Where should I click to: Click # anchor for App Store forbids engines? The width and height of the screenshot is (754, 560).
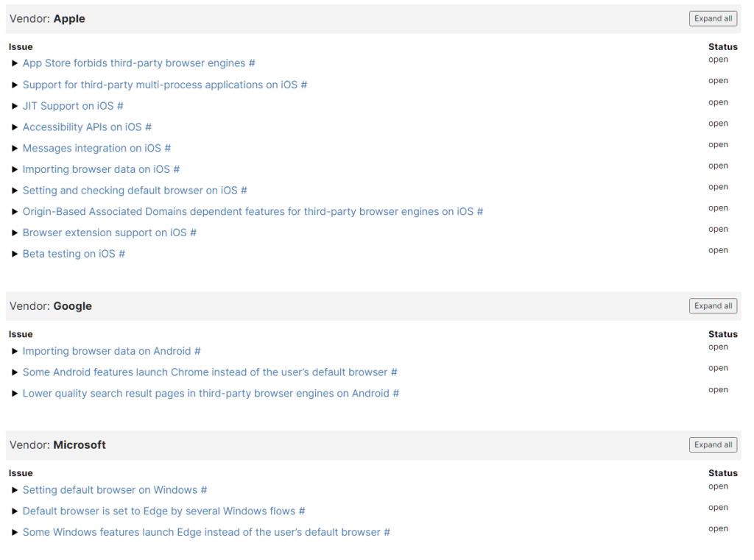tap(252, 64)
